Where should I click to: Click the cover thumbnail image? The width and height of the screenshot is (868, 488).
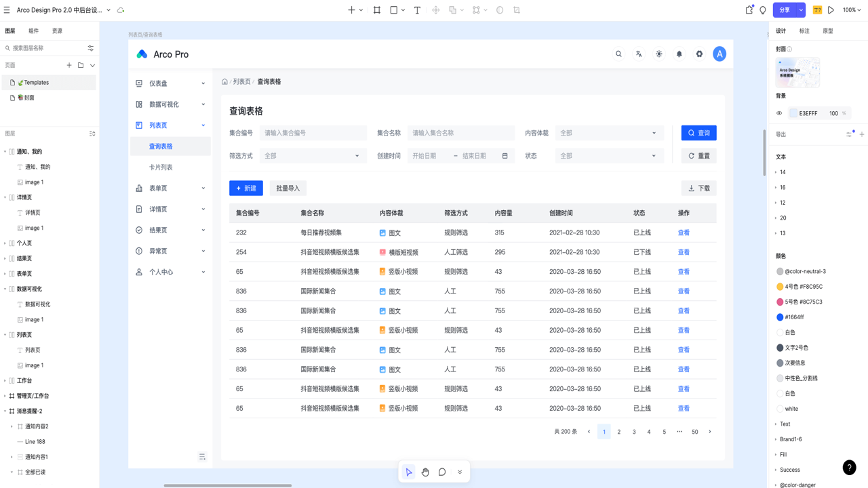797,73
